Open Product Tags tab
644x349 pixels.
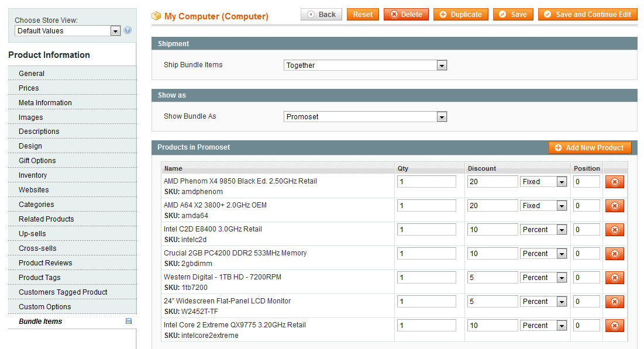coord(73,278)
